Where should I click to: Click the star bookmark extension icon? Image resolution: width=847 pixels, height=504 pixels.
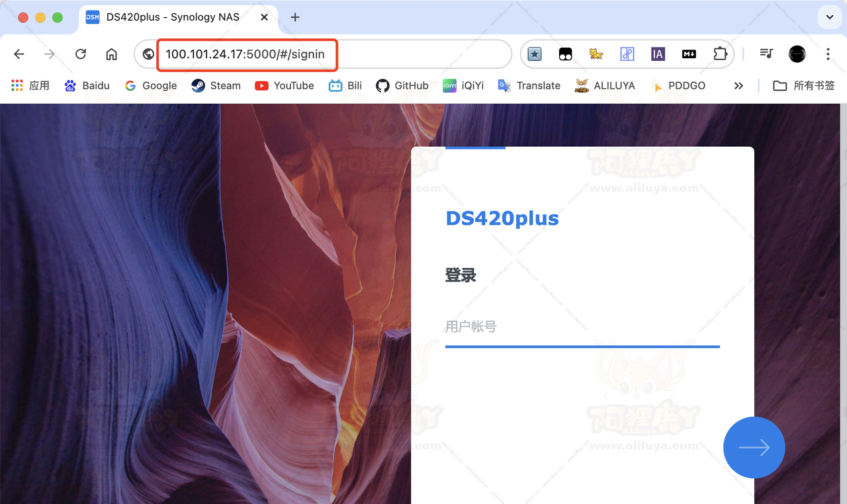click(x=535, y=54)
